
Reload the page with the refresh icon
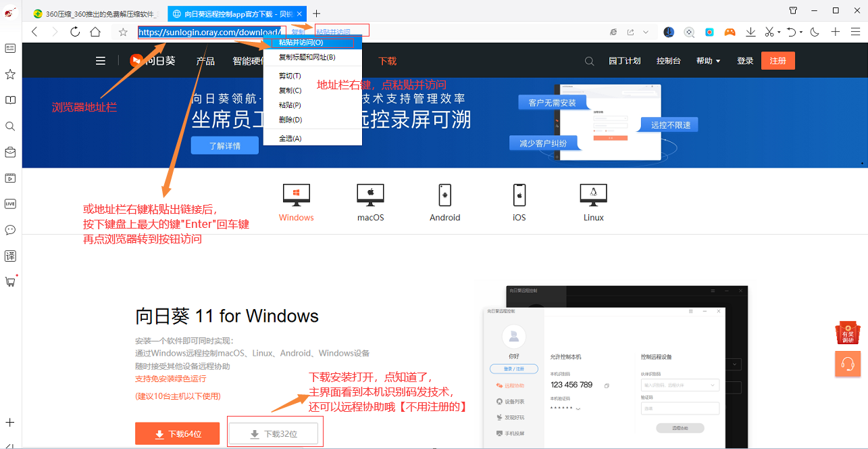click(x=75, y=32)
